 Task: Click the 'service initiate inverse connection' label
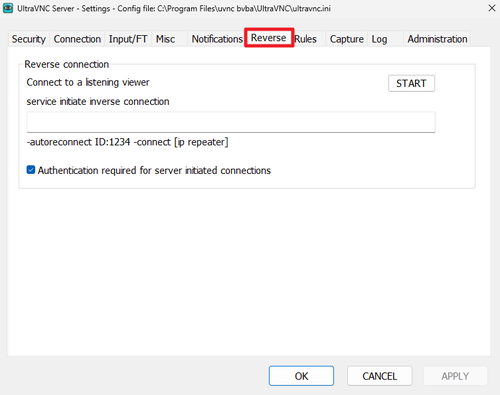(x=98, y=101)
